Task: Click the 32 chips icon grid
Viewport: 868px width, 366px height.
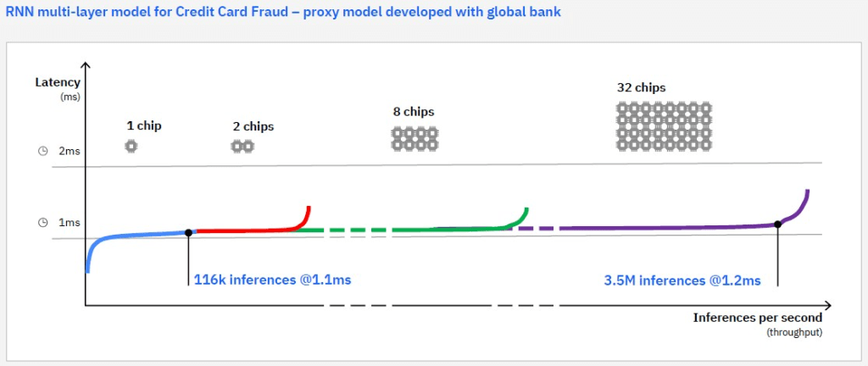Action: (665, 126)
